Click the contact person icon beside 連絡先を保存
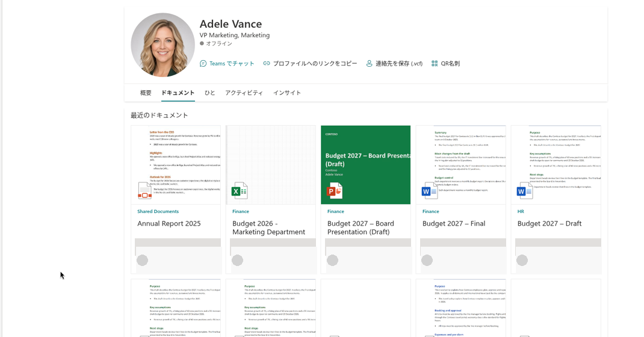 [369, 64]
